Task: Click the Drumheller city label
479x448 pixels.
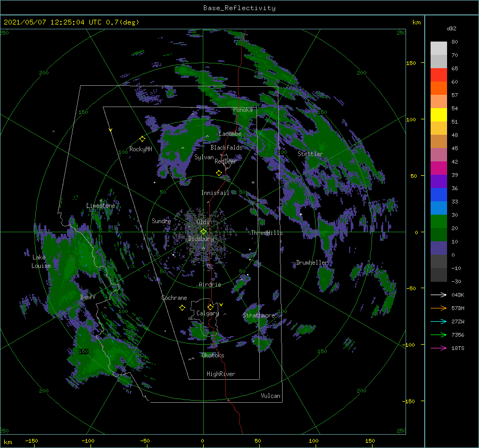Action: pos(312,263)
